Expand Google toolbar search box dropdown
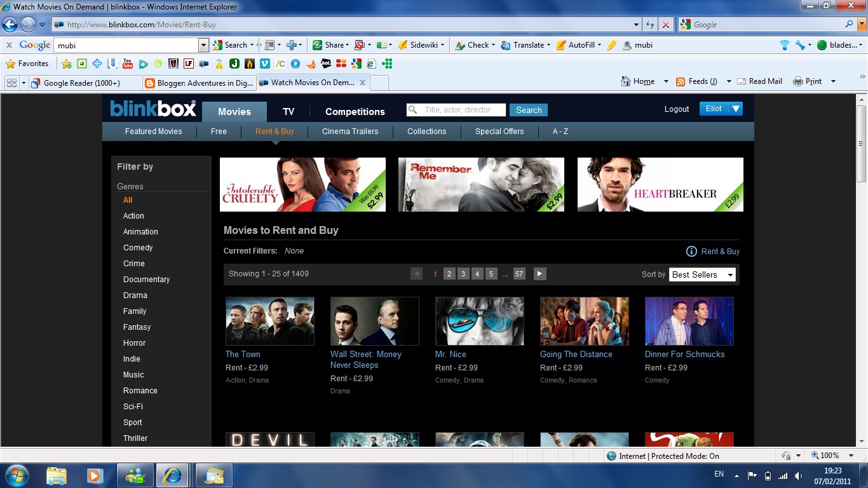Image resolution: width=868 pixels, height=488 pixels. pyautogui.click(x=203, y=45)
